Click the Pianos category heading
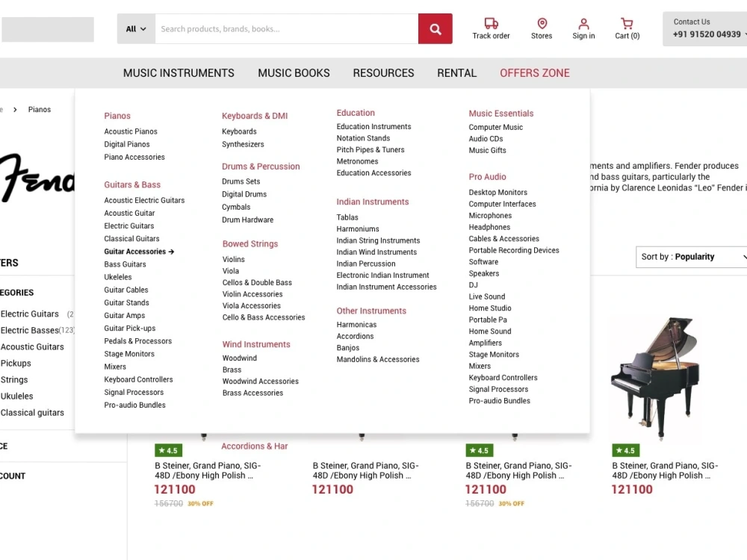 (117, 116)
